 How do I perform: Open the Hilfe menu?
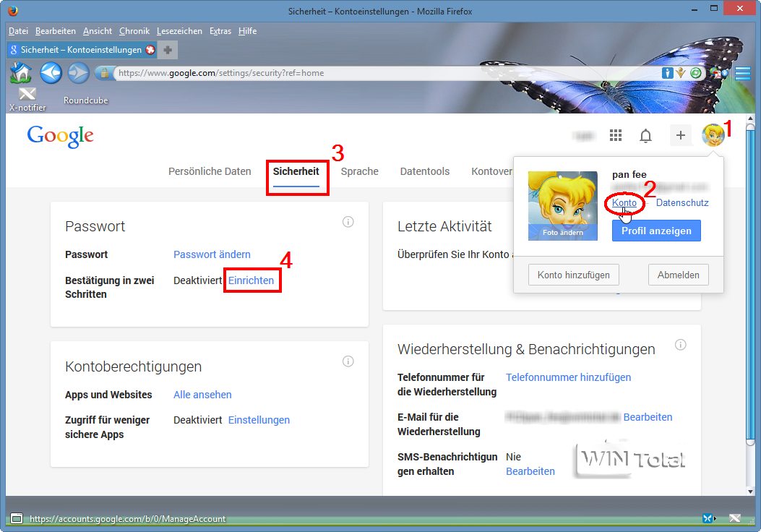tap(247, 31)
